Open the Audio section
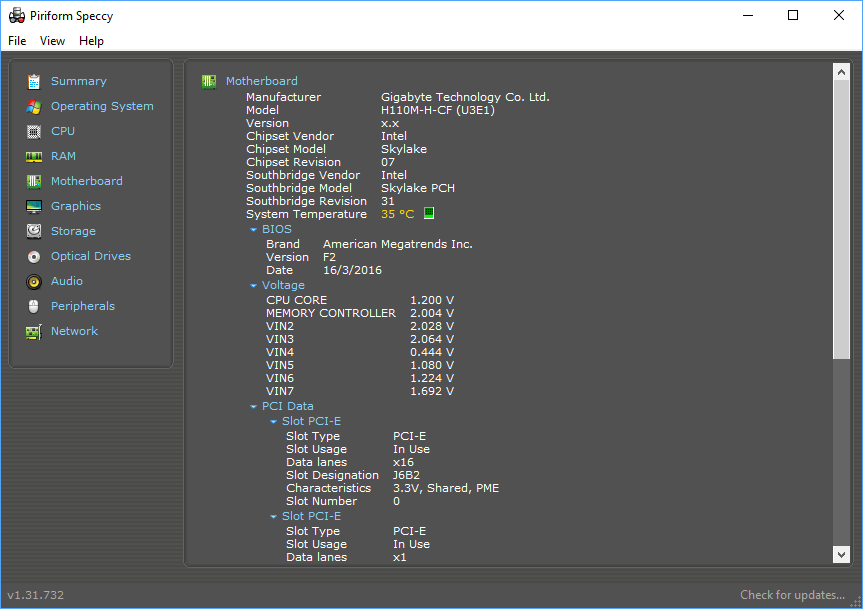This screenshot has width=863, height=609. point(67,281)
